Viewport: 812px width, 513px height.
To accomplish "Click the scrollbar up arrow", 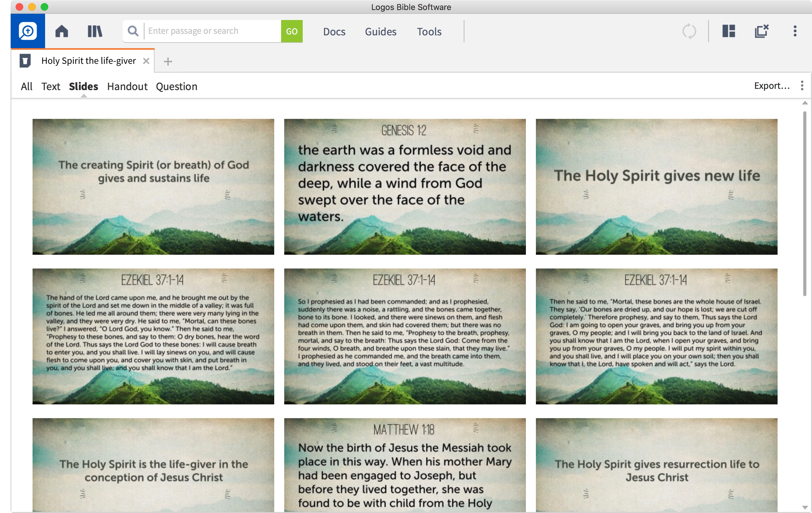I will pos(804,103).
